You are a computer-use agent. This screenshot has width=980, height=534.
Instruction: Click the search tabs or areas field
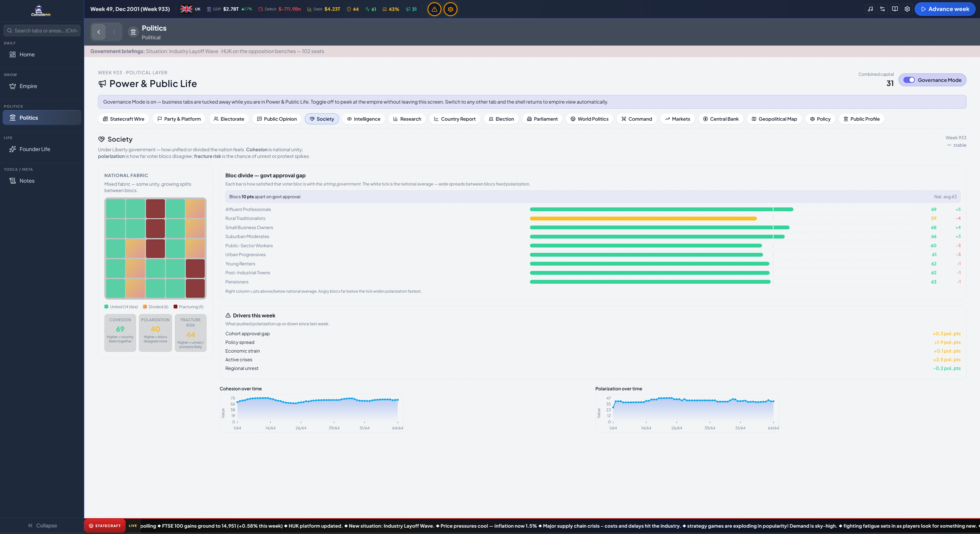pos(42,30)
